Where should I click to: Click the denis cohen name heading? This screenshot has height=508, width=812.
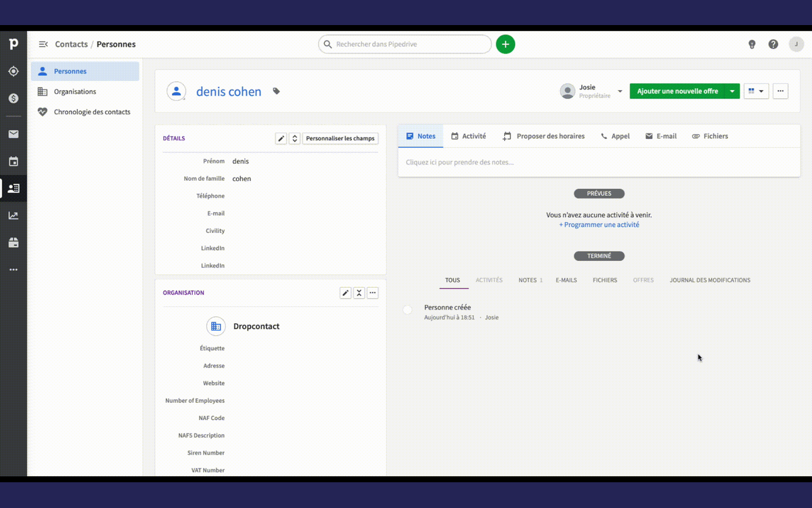(229, 91)
